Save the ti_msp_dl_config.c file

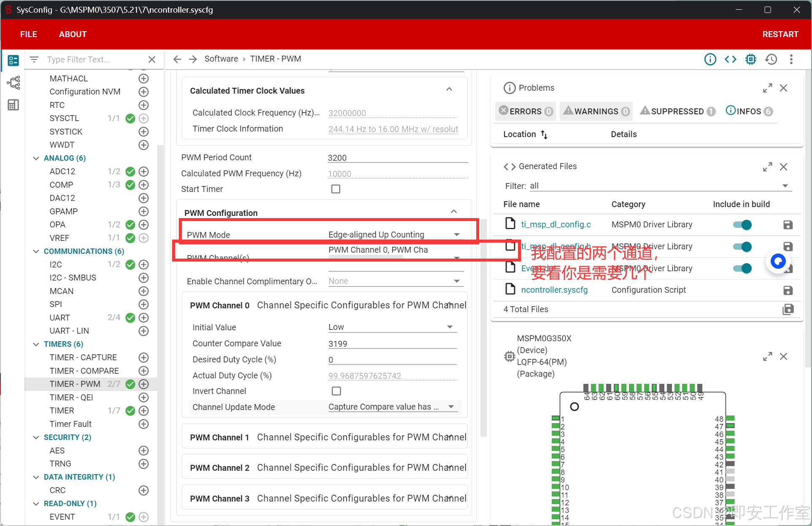tap(788, 225)
